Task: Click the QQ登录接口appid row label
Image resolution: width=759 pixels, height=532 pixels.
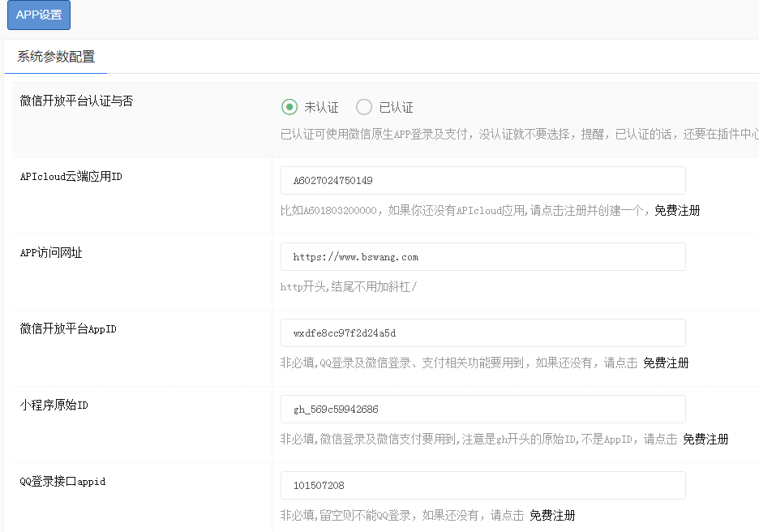Action: click(62, 482)
